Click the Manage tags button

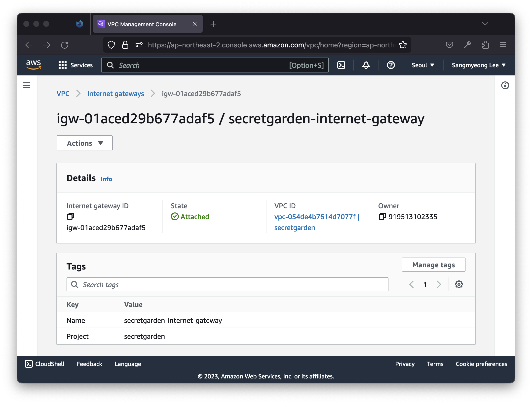coord(433,265)
